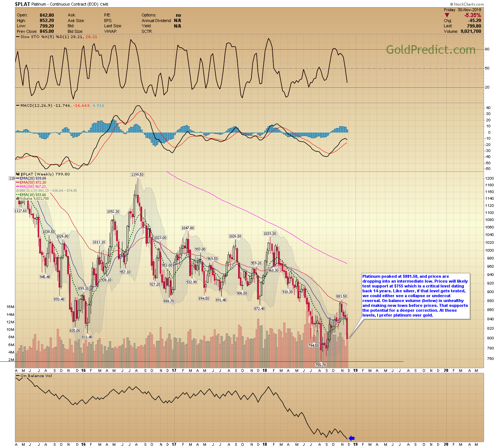Screen dimensions: 500x448
Task: Click the 'Options: no' field
Action: [161, 15]
